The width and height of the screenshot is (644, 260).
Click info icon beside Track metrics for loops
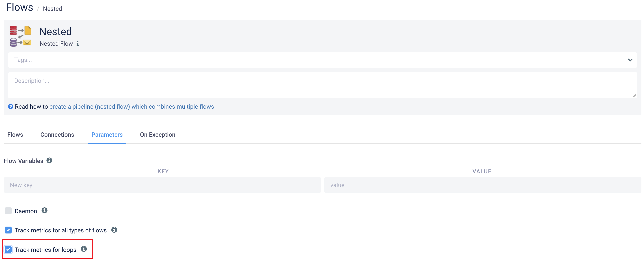click(84, 249)
